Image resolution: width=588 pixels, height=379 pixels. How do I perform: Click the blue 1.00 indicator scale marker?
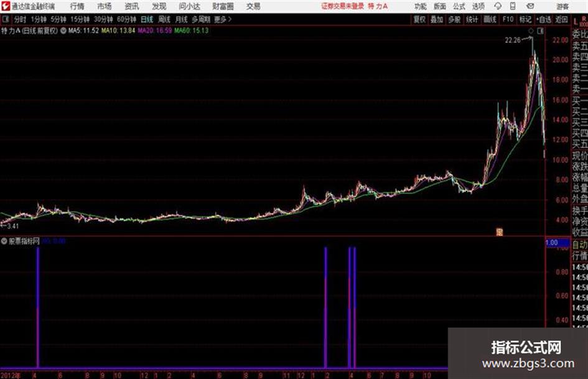558,243
